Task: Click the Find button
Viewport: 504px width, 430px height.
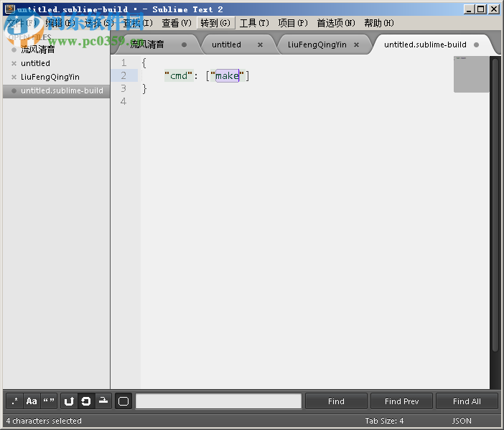Action: tap(336, 401)
